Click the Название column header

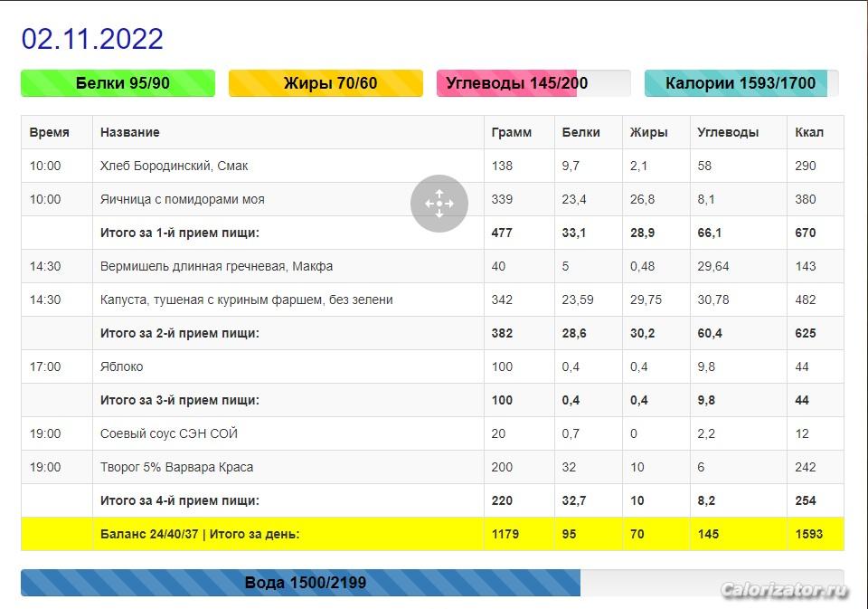pyautogui.click(x=129, y=132)
